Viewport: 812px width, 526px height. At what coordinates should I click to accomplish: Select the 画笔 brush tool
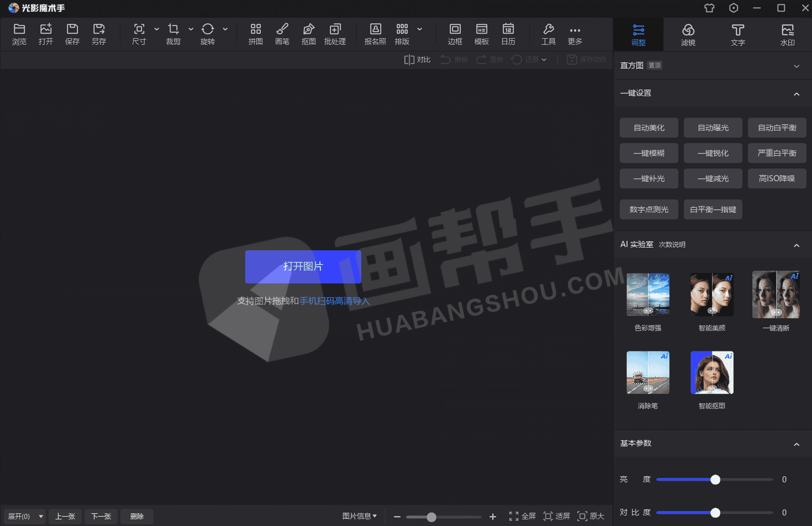coord(282,34)
